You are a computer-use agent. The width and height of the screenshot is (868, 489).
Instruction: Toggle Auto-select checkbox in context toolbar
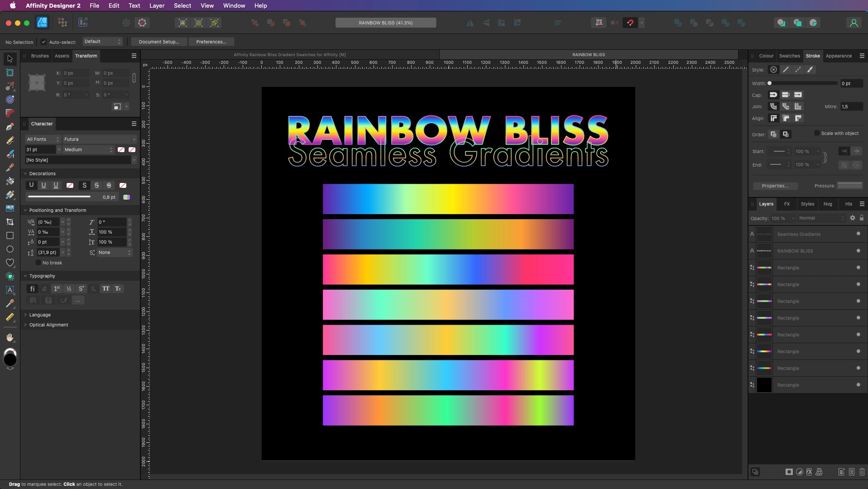tap(43, 42)
